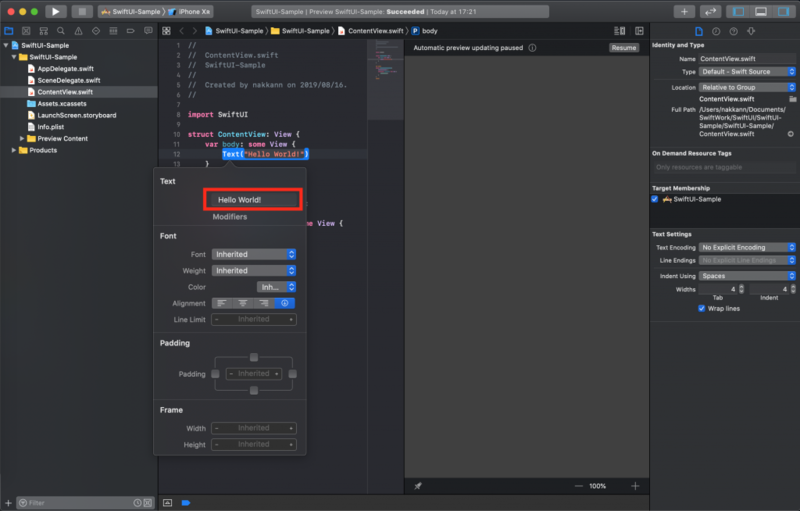Open the Source Control navigator

coord(26,31)
